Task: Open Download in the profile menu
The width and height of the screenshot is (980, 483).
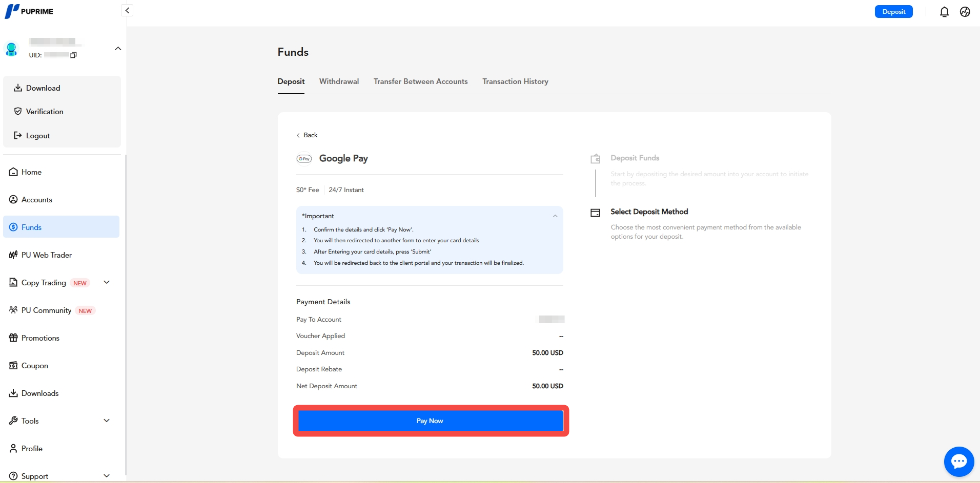Action: (x=62, y=88)
